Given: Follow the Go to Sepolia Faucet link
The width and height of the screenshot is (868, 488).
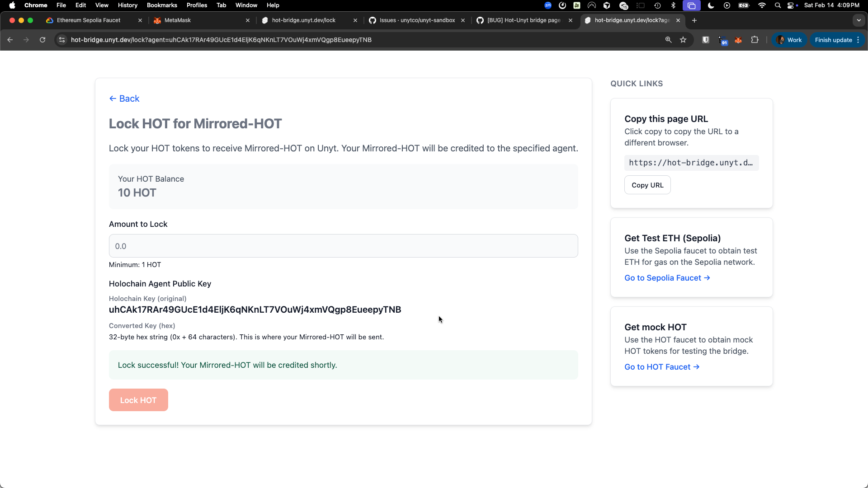Looking at the screenshot, I should click(667, 278).
